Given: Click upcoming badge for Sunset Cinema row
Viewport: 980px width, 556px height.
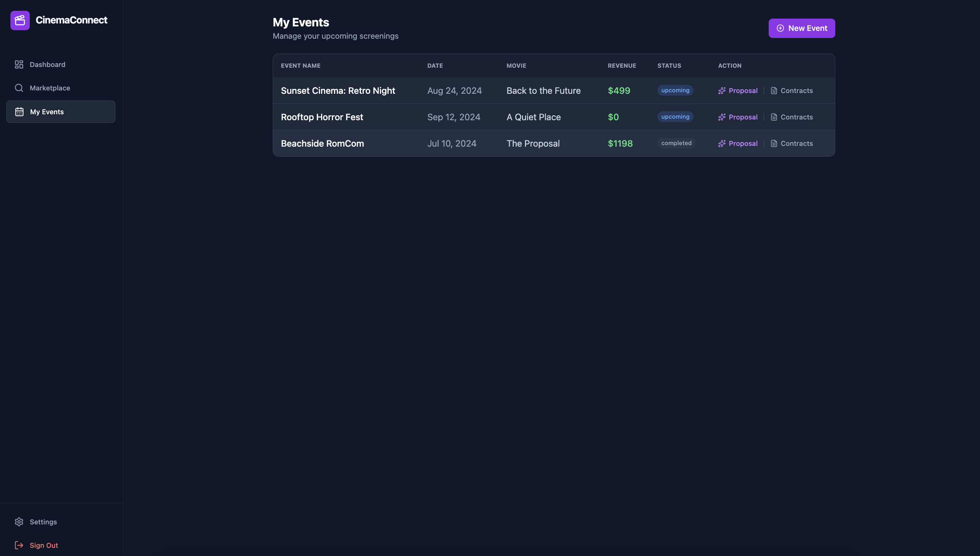Looking at the screenshot, I should coord(675,90).
